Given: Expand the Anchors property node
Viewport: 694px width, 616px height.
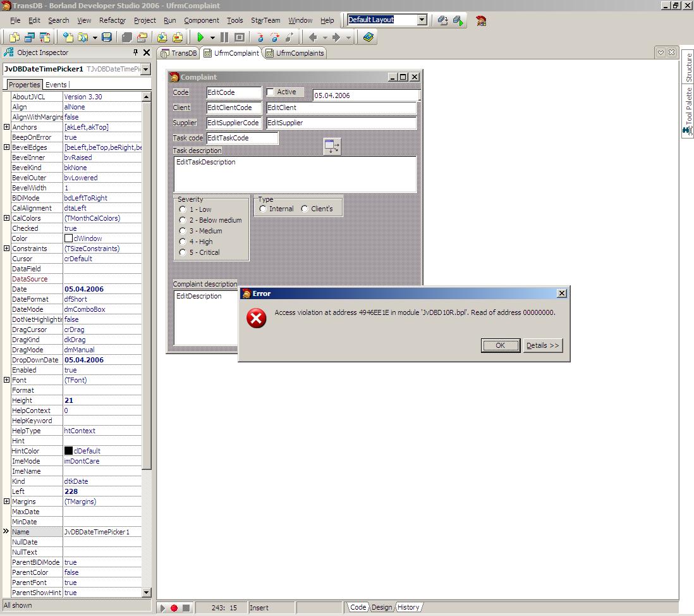Looking at the screenshot, I should [x=6, y=127].
